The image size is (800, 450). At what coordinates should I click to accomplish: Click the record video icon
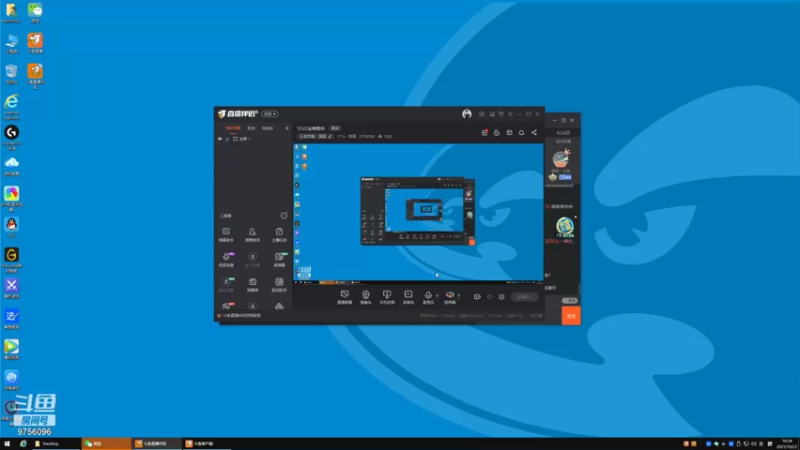tap(477, 297)
